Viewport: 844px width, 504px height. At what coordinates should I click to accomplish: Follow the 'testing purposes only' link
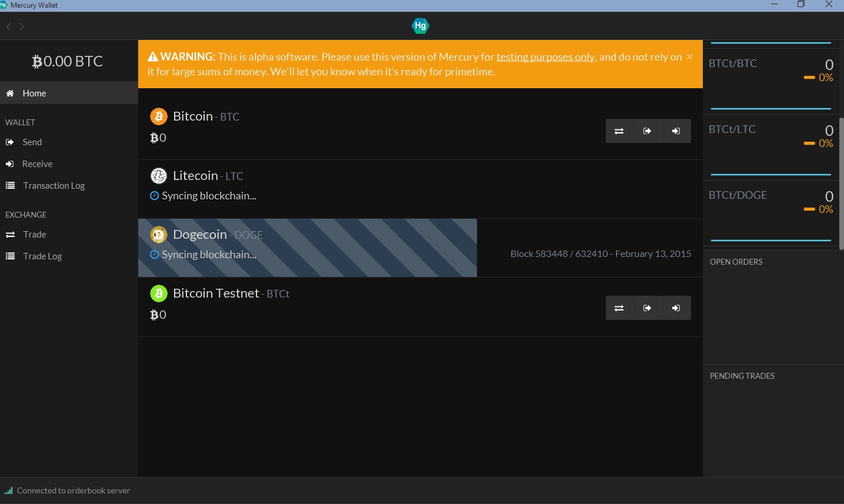[x=545, y=57]
